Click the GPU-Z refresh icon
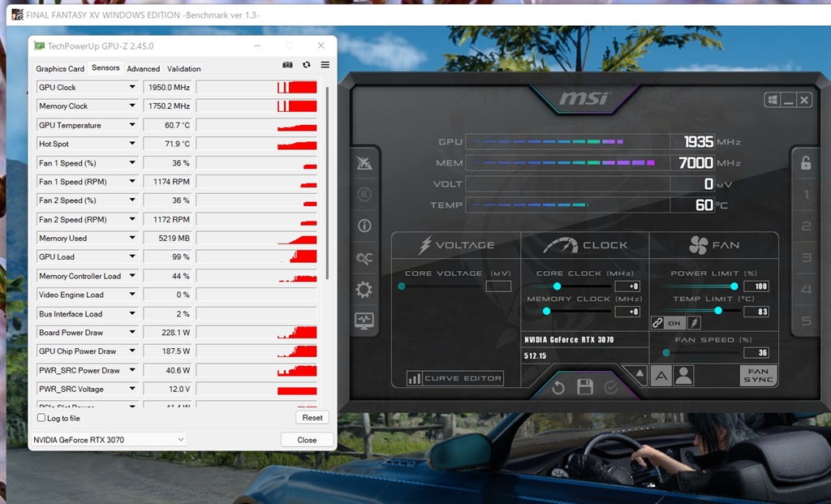The height and width of the screenshot is (504, 831). click(x=306, y=65)
